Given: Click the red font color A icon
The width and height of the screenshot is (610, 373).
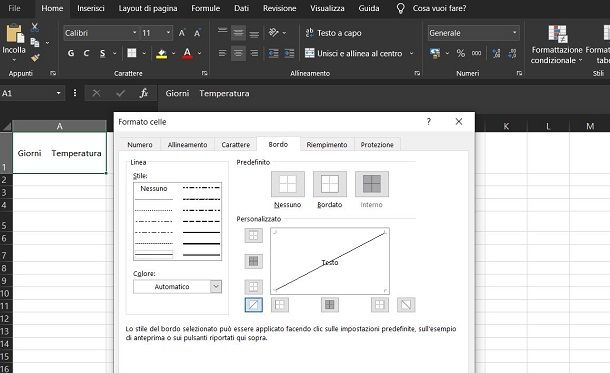Looking at the screenshot, I should pos(187,53).
